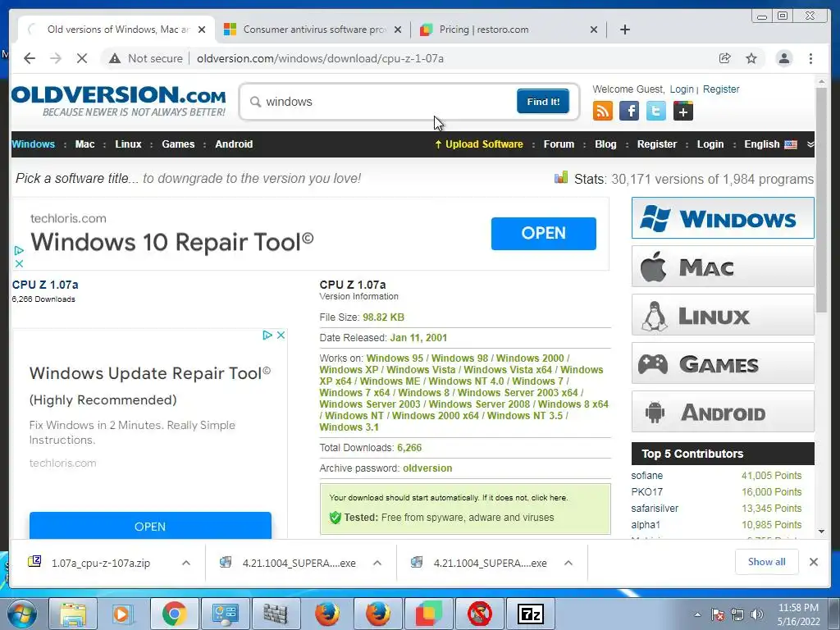
Task: Click the RSS feed icon
Action: tap(603, 111)
